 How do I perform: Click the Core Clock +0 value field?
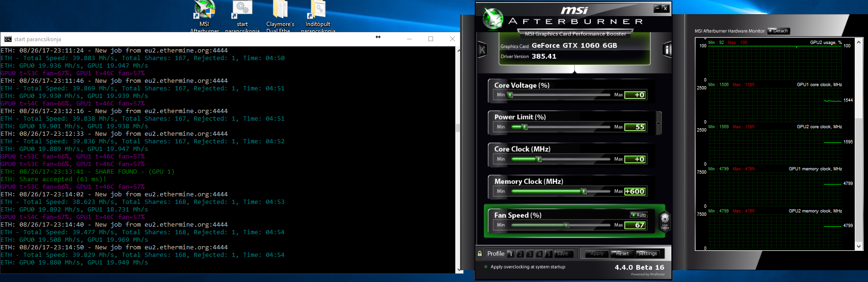[x=635, y=159]
